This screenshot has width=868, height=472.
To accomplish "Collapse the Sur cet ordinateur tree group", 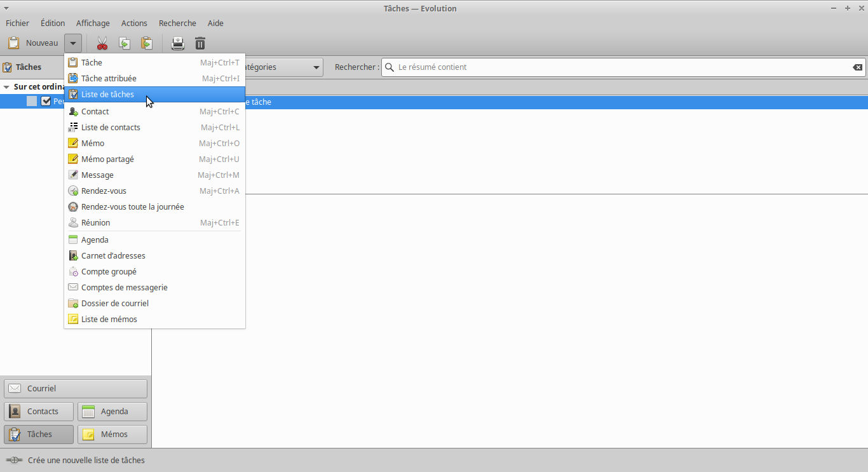I will (x=6, y=87).
